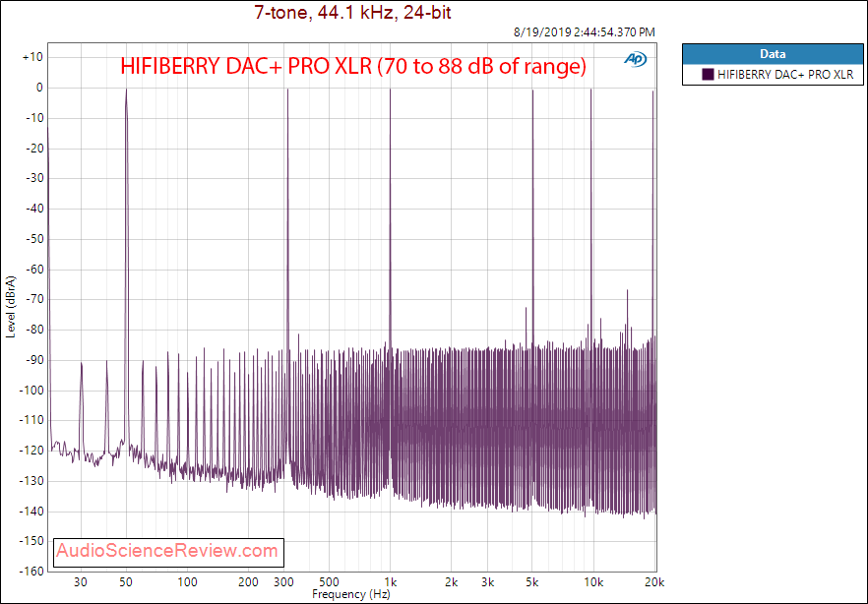This screenshot has width=868, height=604.
Task: Click the "3k" frequency axis tick label
Action: 487,582
